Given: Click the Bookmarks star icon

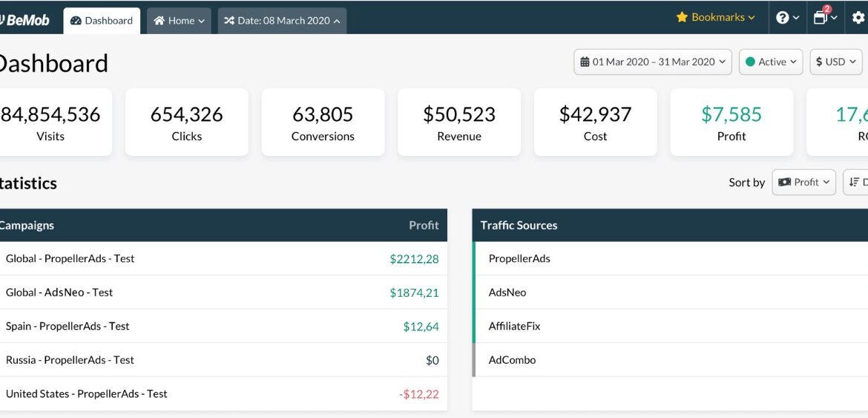Looking at the screenshot, I should pos(682,17).
